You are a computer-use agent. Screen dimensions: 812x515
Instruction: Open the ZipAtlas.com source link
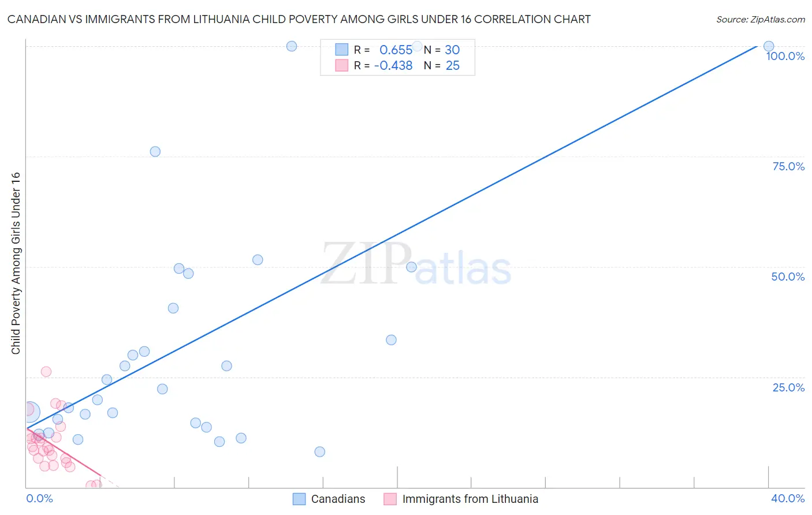coord(760,20)
